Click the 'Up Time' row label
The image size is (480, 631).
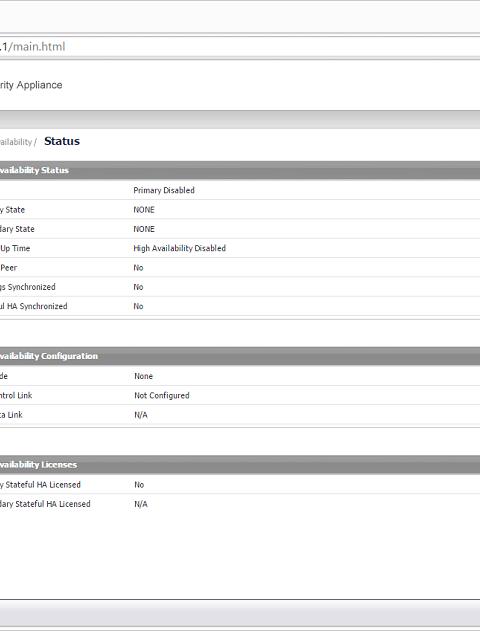pyautogui.click(x=15, y=248)
